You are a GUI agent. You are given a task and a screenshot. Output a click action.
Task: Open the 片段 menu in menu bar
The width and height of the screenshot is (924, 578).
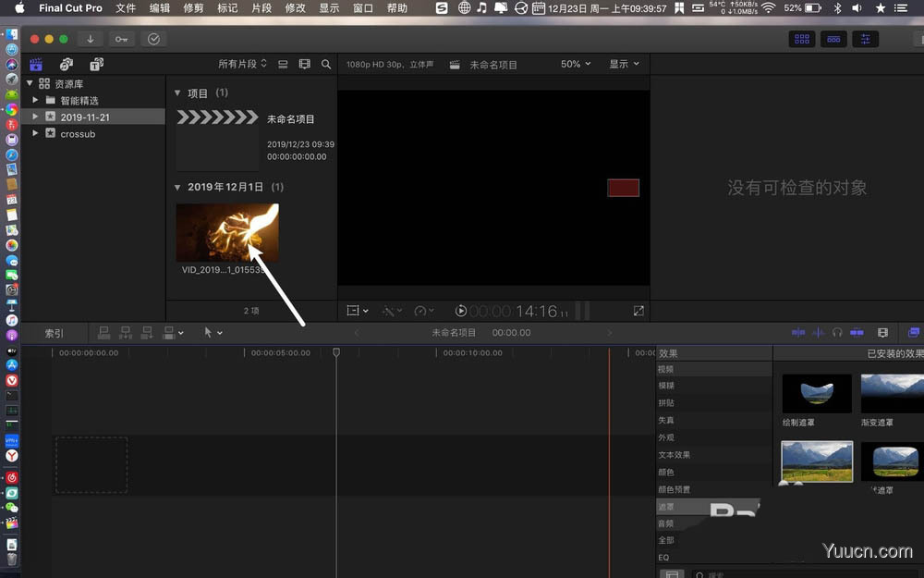[x=261, y=8]
